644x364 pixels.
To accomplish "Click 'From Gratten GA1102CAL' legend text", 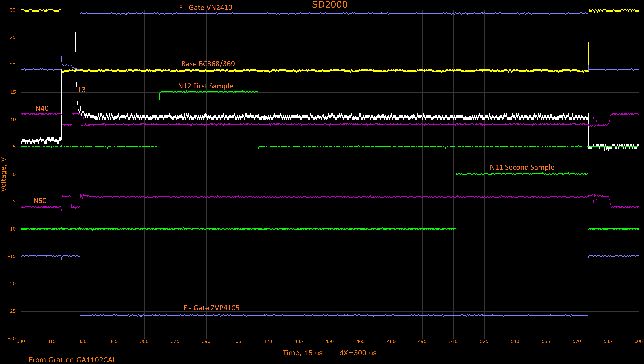I will [x=72, y=360].
